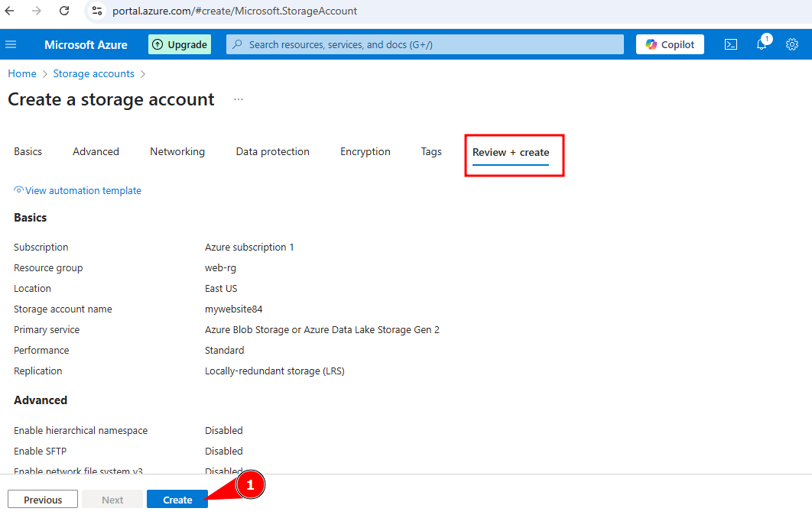Navigate to Storage accounts breadcrumb
812x518 pixels.
coord(94,73)
